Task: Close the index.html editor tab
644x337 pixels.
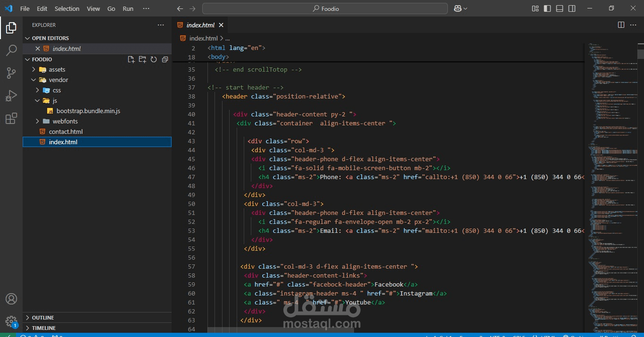Action: point(221,25)
